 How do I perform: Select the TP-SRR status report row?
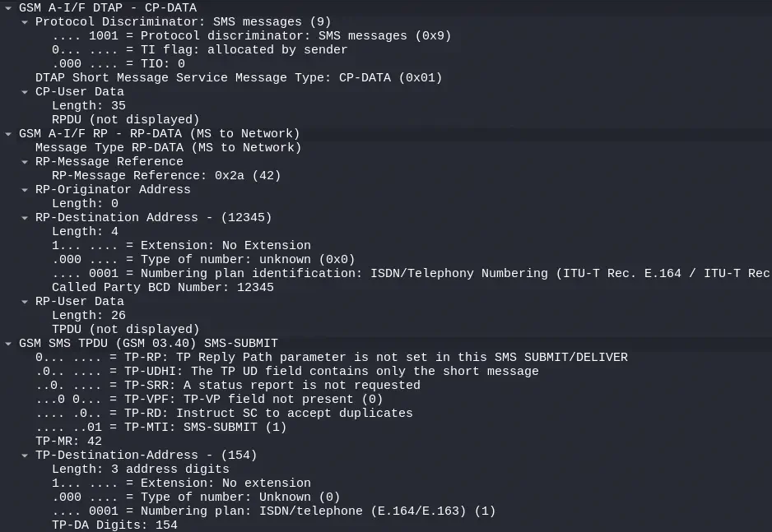[227, 386]
